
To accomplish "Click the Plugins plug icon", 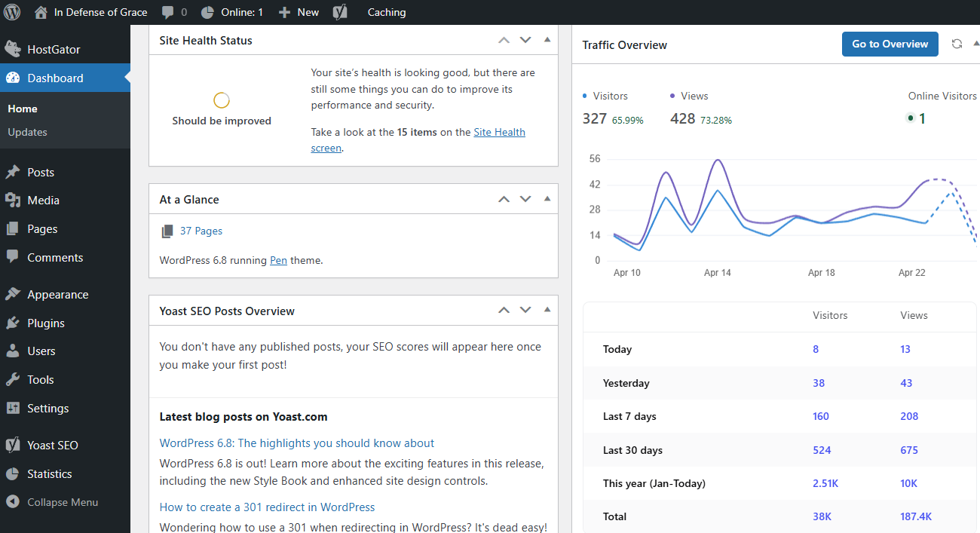I will [x=12, y=323].
